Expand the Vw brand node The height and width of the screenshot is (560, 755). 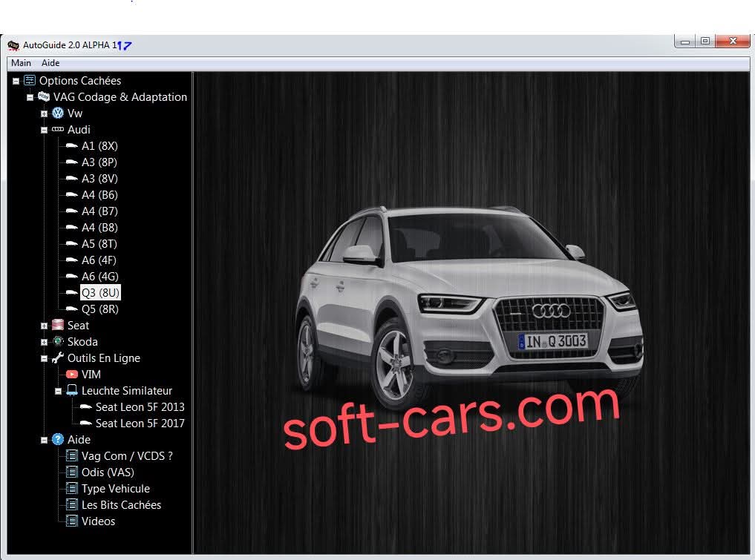44,114
